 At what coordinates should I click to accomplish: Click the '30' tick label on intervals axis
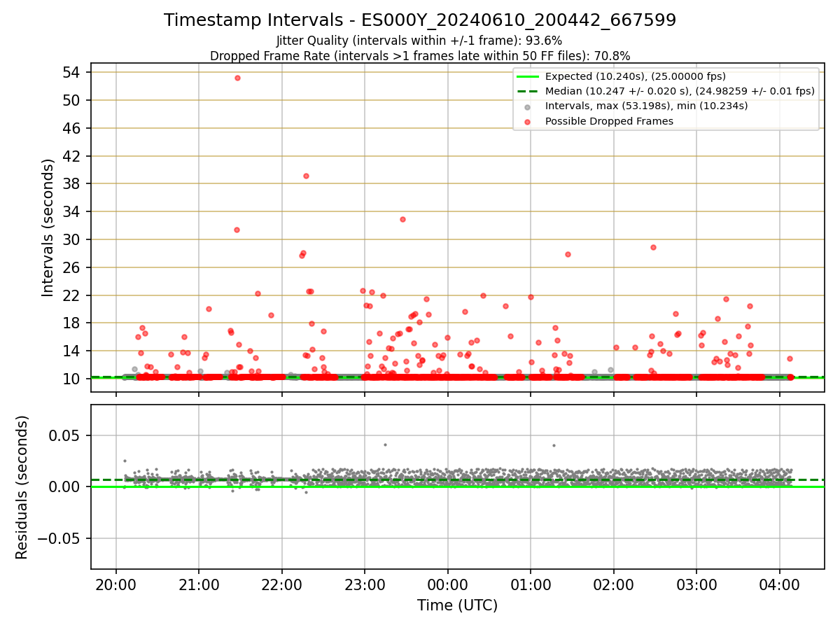[x=73, y=239]
